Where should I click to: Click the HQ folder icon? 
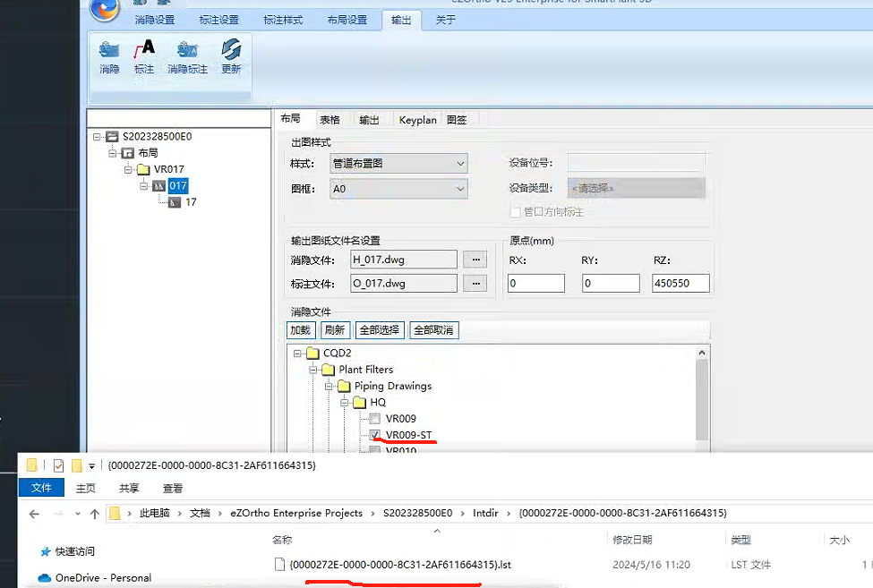tap(360, 402)
